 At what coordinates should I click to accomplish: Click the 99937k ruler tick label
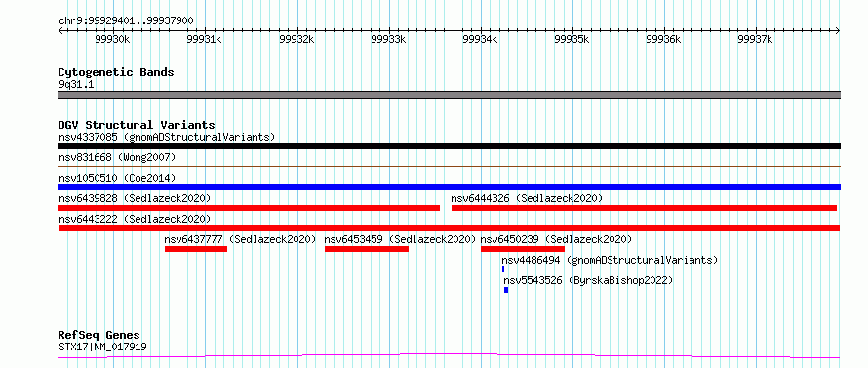point(755,39)
